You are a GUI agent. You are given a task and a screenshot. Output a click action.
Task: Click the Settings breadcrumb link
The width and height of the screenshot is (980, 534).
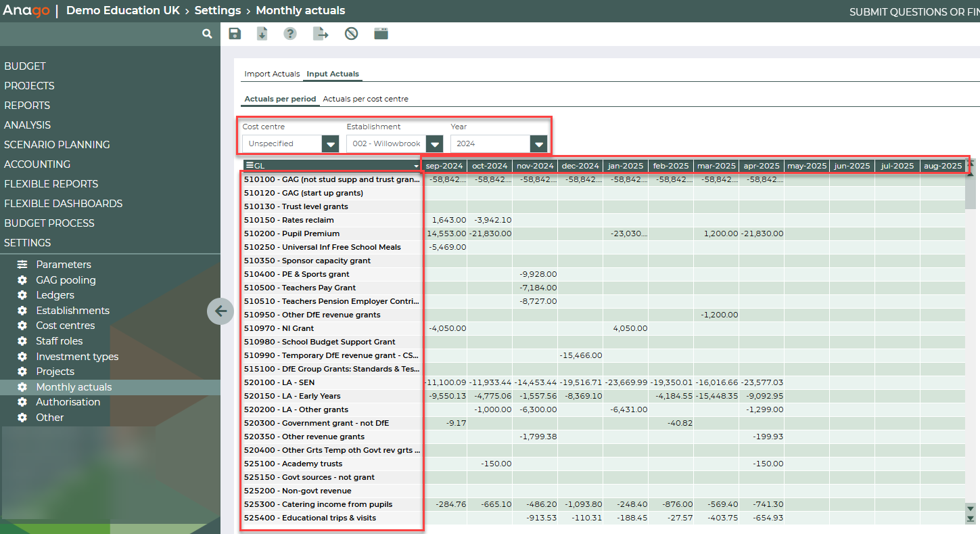pos(218,11)
